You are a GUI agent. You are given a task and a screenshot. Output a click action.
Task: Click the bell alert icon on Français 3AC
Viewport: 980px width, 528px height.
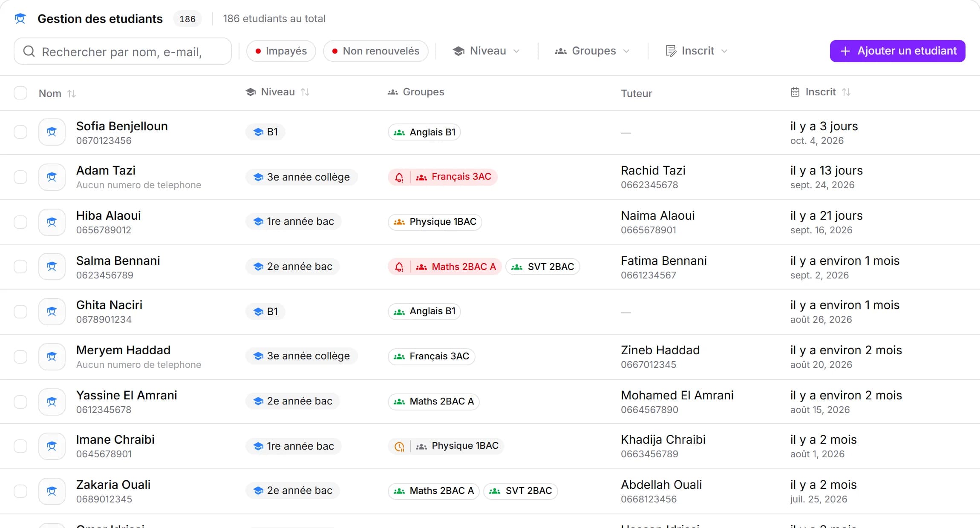399,177
